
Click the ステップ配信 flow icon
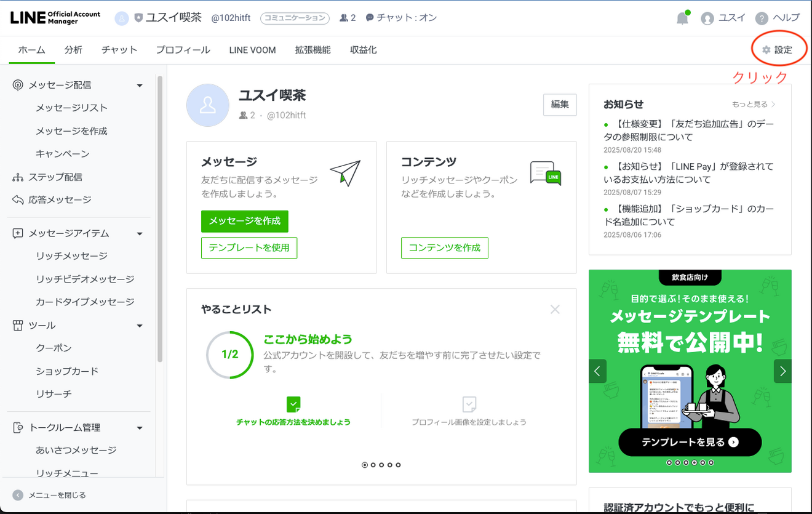pos(18,177)
